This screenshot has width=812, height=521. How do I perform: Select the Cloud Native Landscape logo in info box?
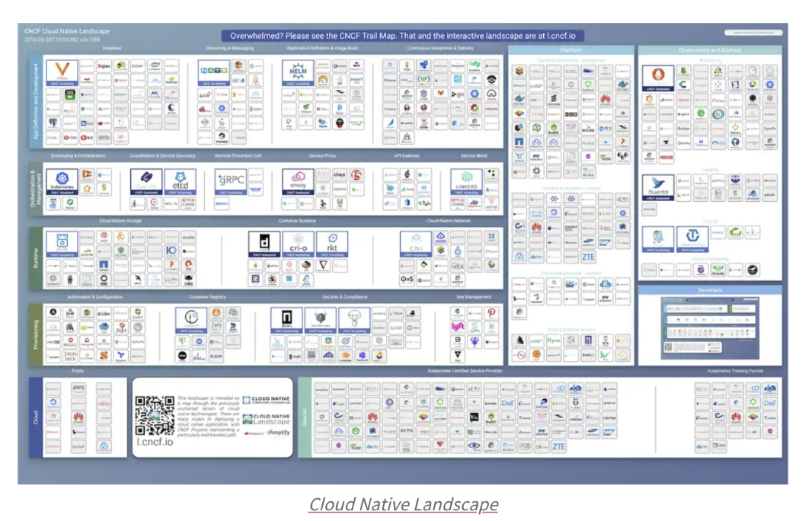pyautogui.click(x=266, y=418)
